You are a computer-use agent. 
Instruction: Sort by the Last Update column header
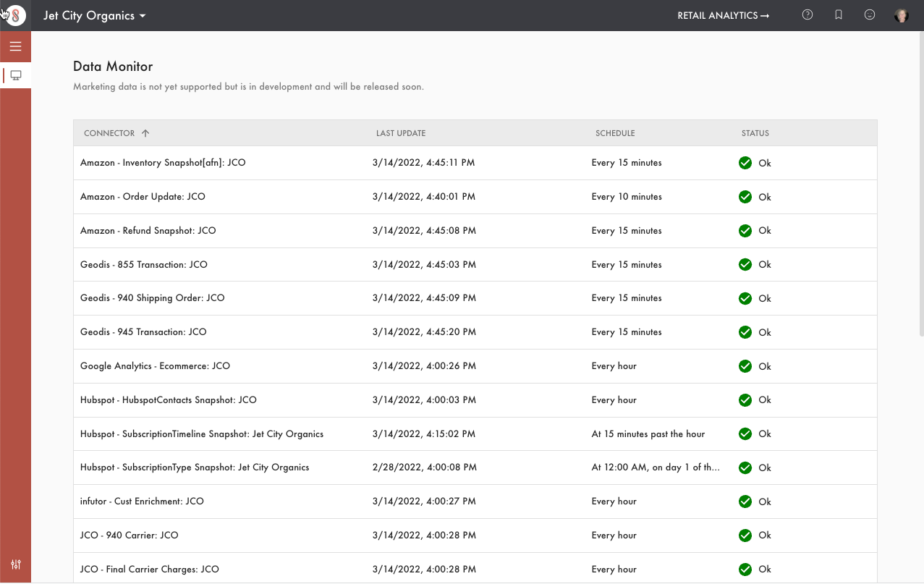tap(401, 133)
